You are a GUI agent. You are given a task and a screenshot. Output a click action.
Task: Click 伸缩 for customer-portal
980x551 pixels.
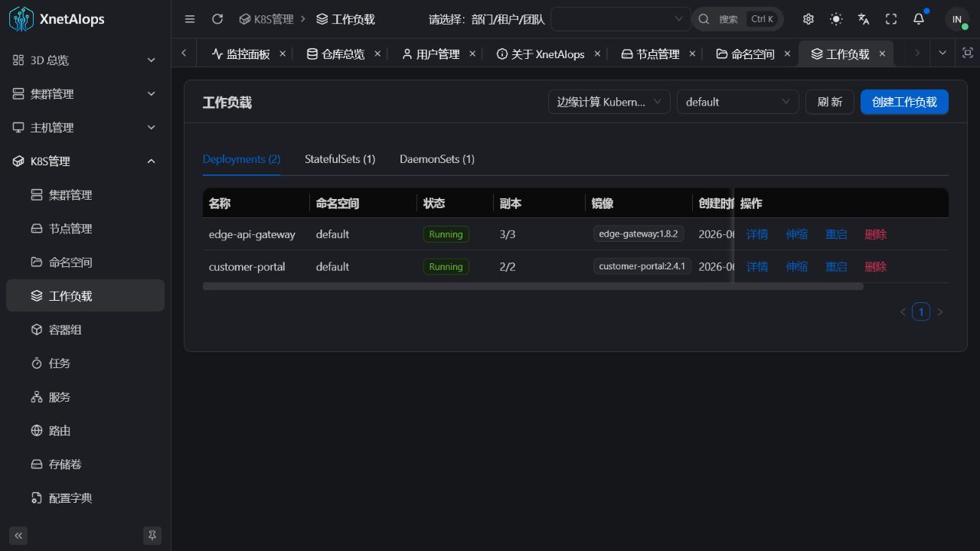point(796,266)
